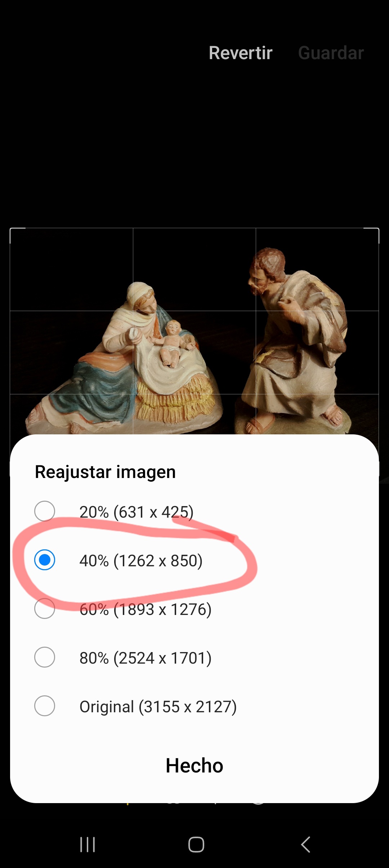Tap the Revertir button

[x=241, y=53]
